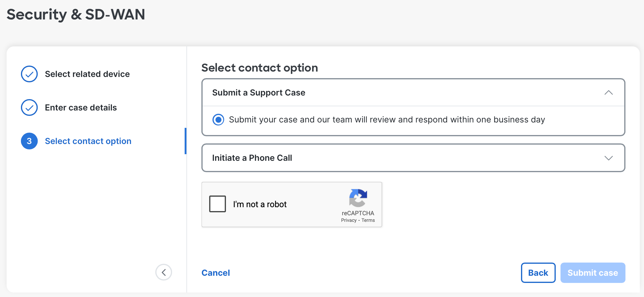Click the Select contact option step label
The width and height of the screenshot is (644, 297).
point(88,141)
